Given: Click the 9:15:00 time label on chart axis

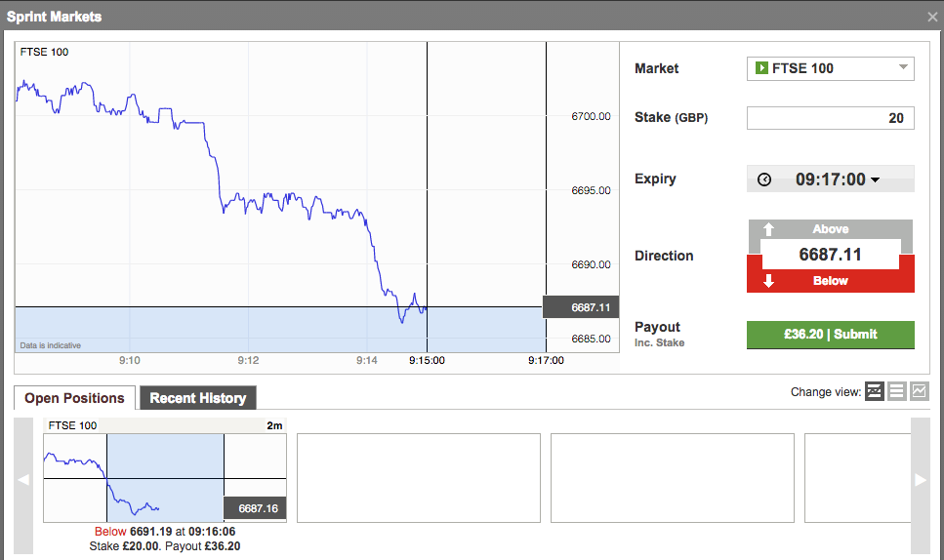Looking at the screenshot, I should [427, 360].
